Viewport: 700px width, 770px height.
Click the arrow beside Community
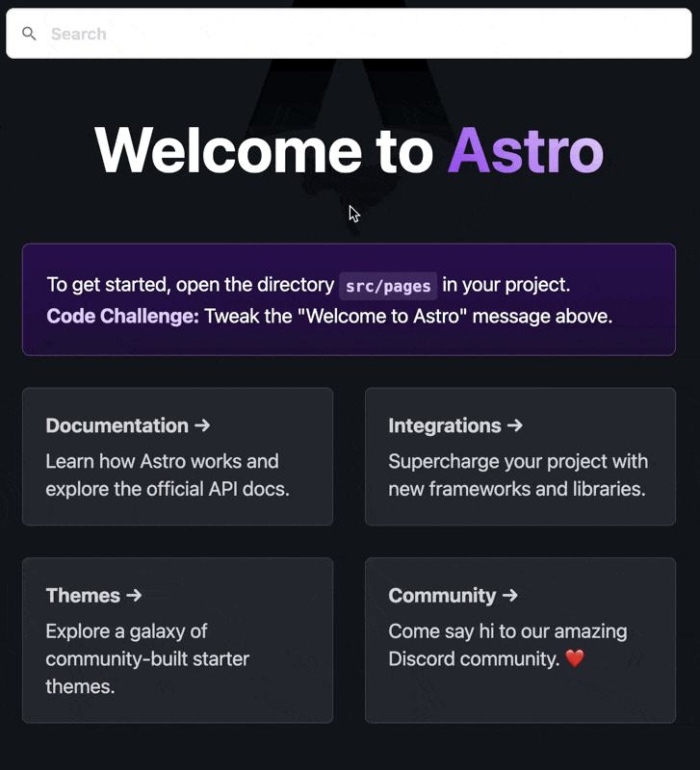pos(510,595)
